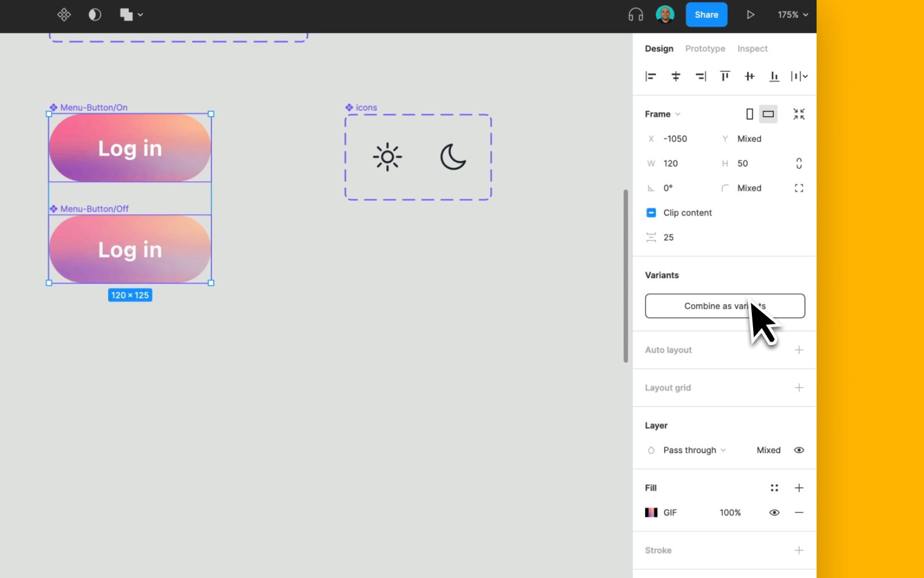
Task: Click the Auto layout section label
Action: point(668,350)
